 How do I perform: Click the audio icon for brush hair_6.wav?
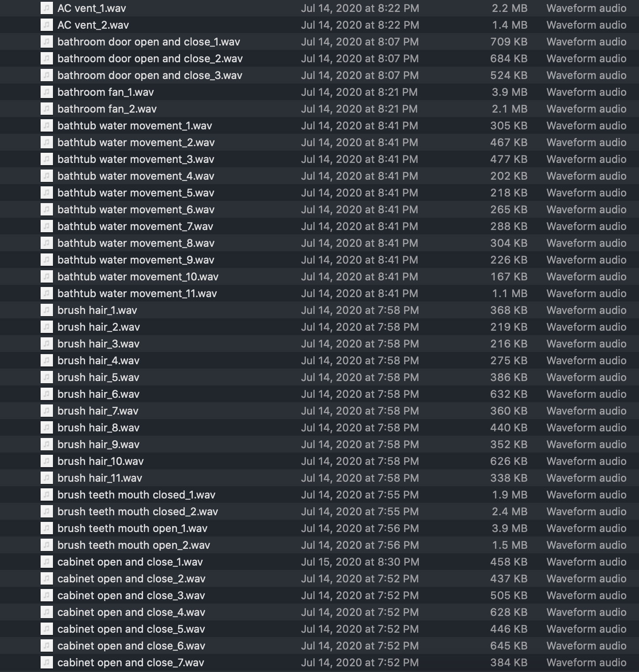[x=46, y=394]
